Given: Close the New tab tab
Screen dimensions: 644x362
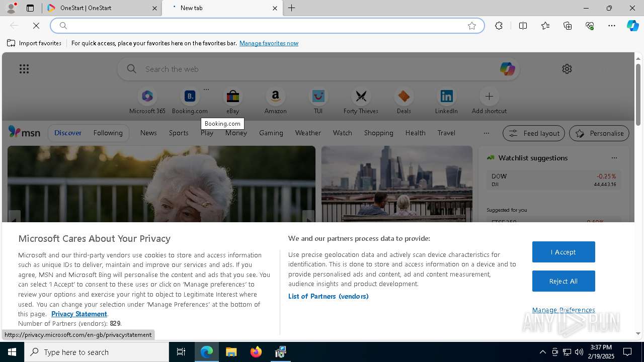Looking at the screenshot, I should [275, 8].
